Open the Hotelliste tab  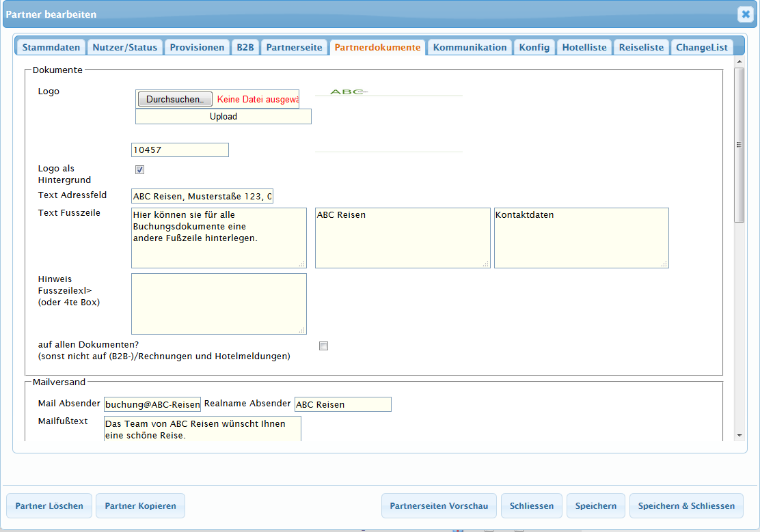click(584, 47)
